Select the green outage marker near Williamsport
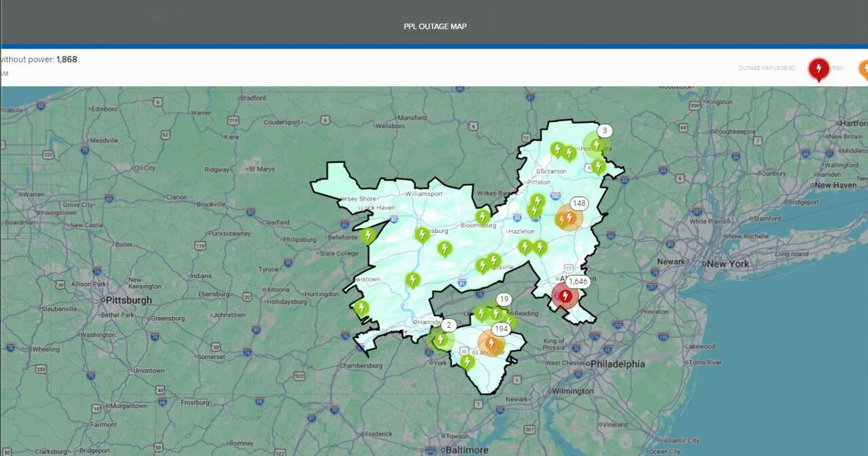 coord(422,234)
